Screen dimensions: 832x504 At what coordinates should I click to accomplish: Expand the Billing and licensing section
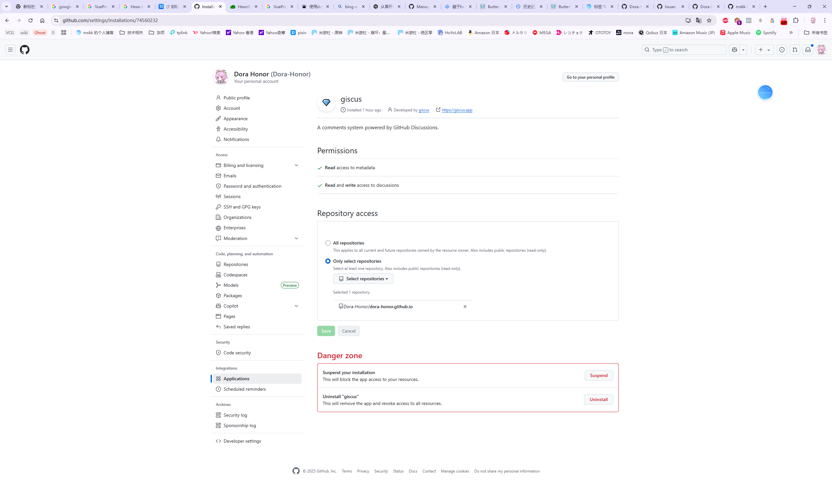pos(296,165)
